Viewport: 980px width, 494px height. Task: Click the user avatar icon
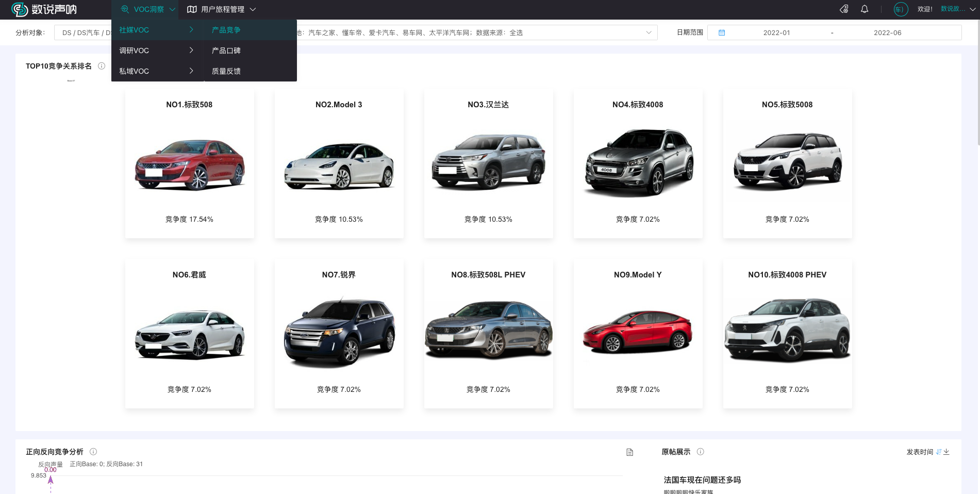click(901, 9)
